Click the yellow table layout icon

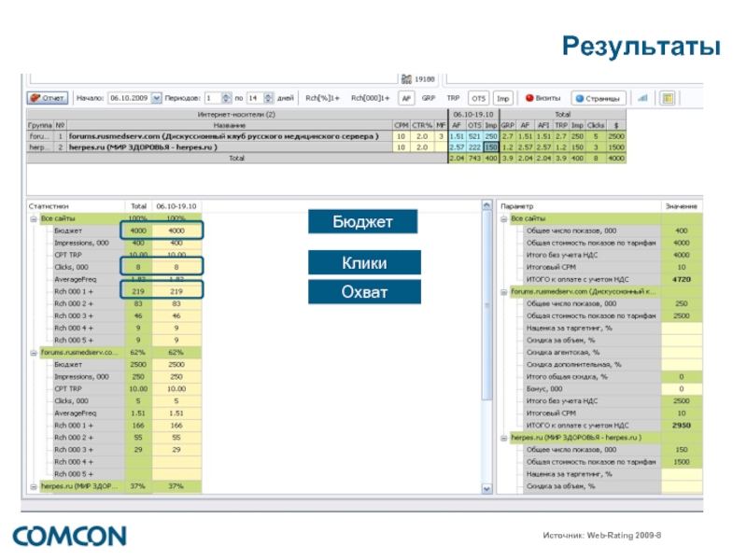(668, 98)
